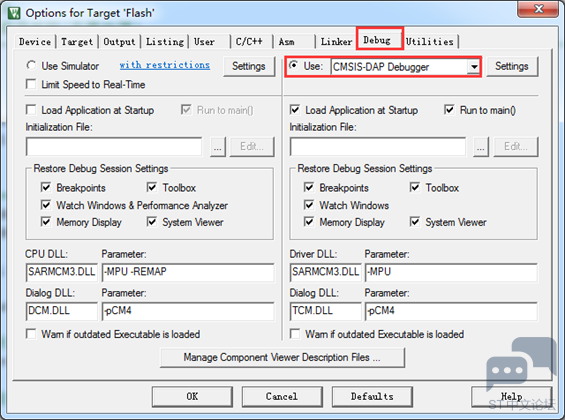Toggle simulator System Viewer checkbox
Image resolution: width=565 pixels, height=420 pixels.
click(x=152, y=222)
